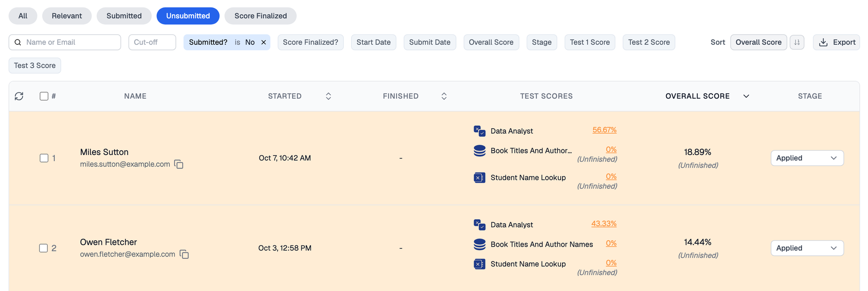Open the Score Finalized? filter

(310, 42)
